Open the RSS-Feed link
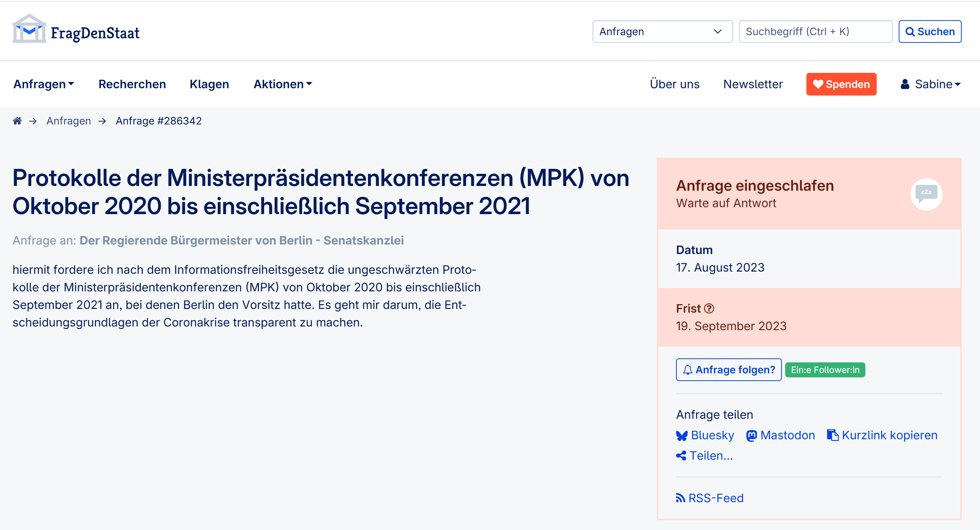The height and width of the screenshot is (530, 980). 709,498
